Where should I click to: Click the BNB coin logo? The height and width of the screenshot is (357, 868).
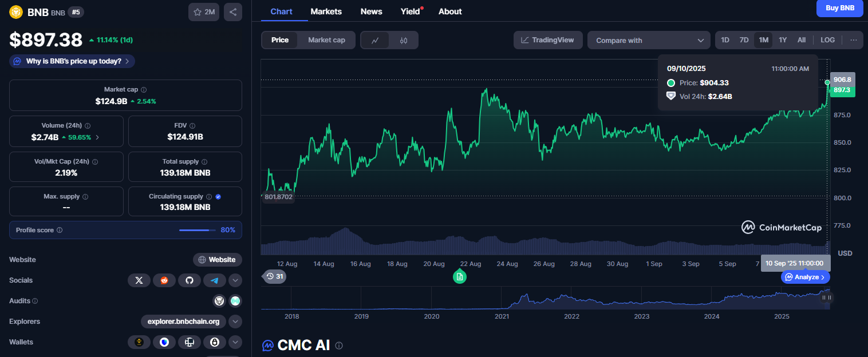[x=16, y=11]
